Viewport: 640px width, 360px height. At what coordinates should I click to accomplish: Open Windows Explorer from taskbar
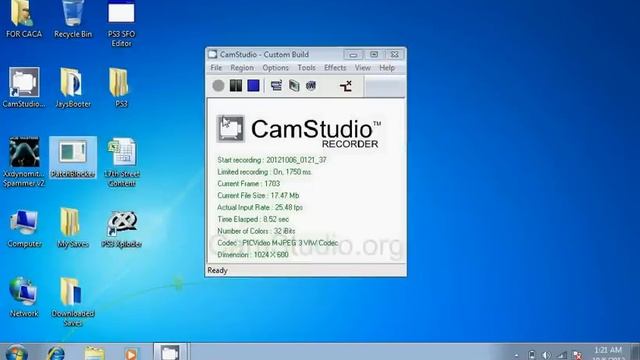point(94,353)
